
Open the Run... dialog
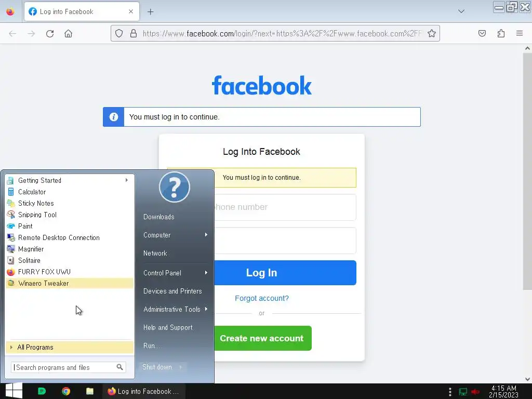[x=152, y=345]
